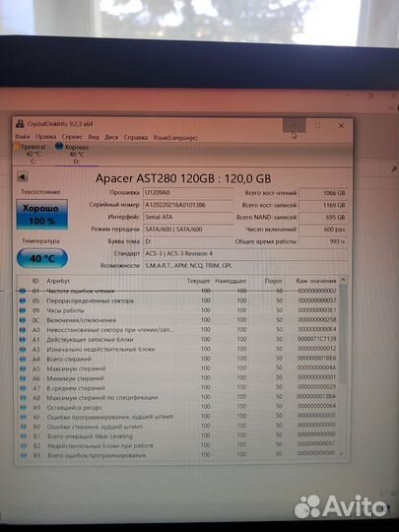
Task: Click the CrystalDiskInfo app icon in title bar
Action: tap(20, 124)
